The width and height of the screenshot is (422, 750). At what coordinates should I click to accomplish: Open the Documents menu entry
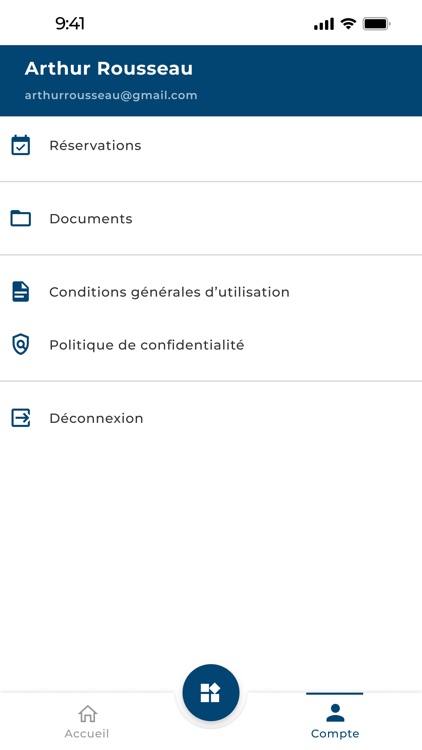coord(211,219)
